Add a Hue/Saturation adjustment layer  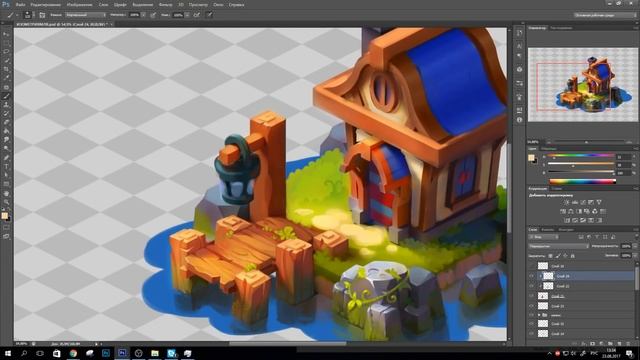click(563, 211)
